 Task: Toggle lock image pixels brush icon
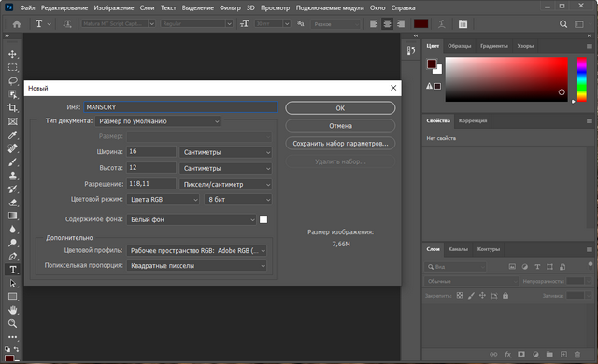click(x=471, y=296)
